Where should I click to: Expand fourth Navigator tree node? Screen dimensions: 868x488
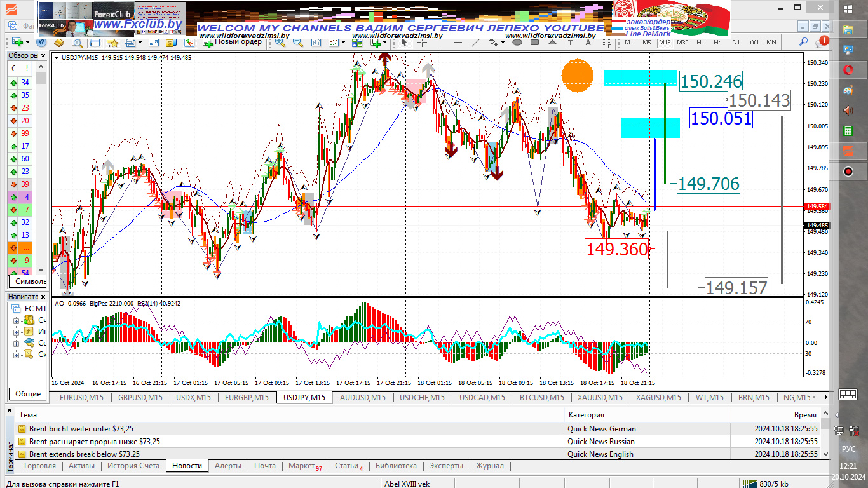(x=17, y=355)
